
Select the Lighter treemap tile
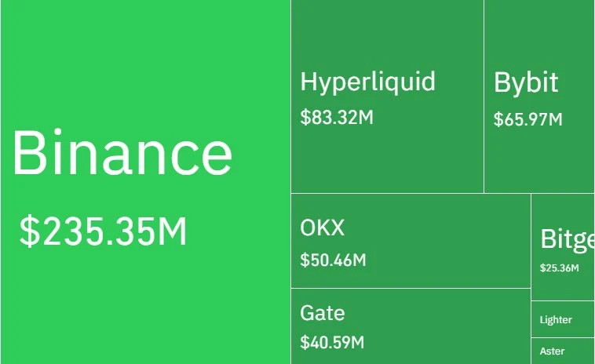coord(563,319)
